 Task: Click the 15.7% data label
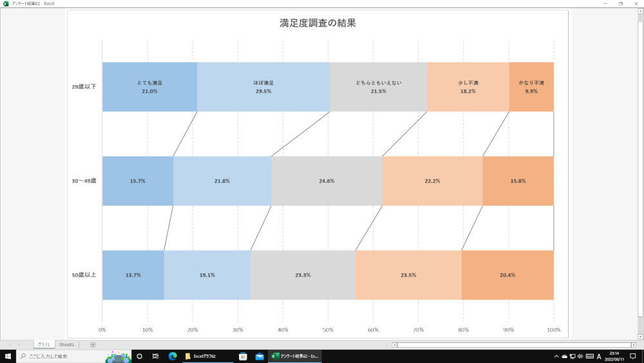[138, 181]
